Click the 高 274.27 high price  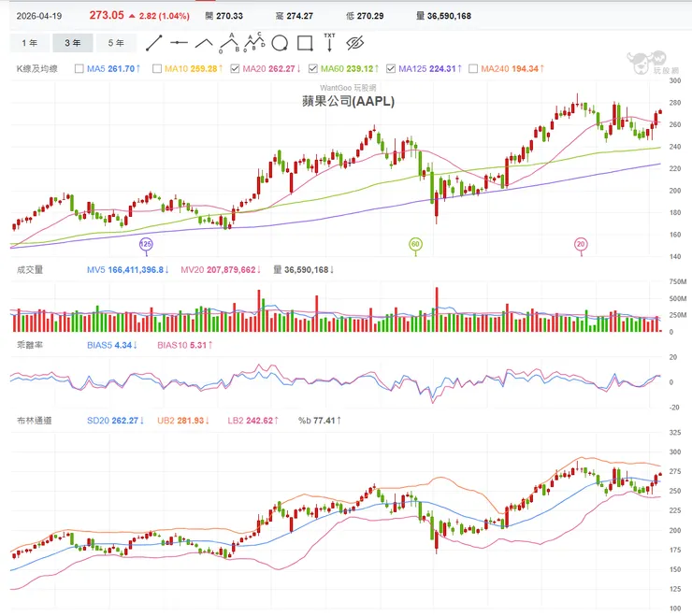[x=295, y=16]
